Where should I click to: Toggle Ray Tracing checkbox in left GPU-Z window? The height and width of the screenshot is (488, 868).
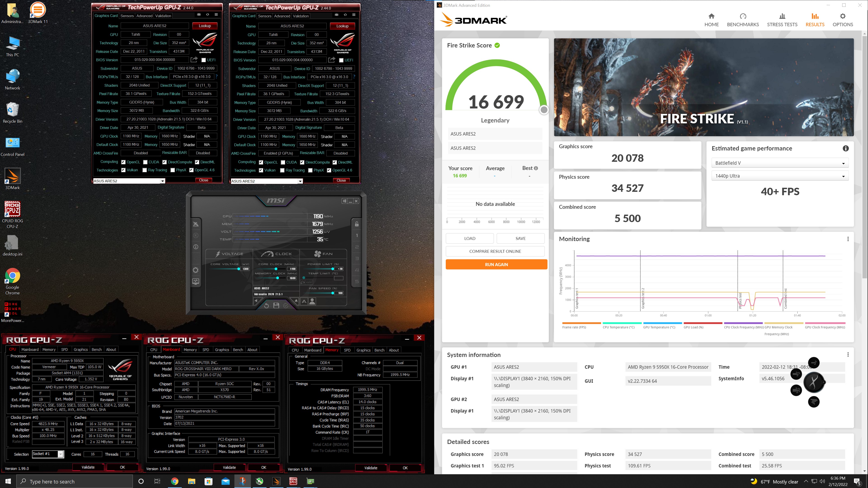point(145,170)
